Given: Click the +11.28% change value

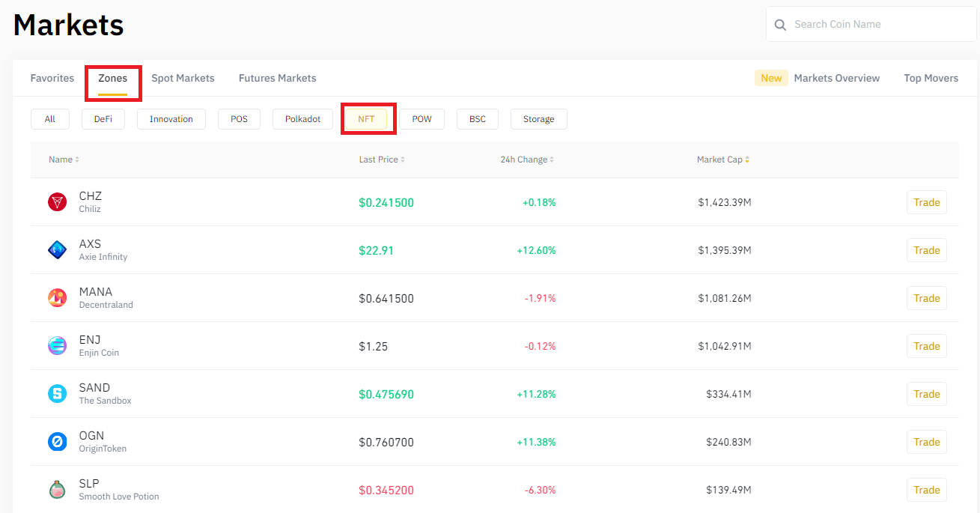Looking at the screenshot, I should [x=536, y=395].
